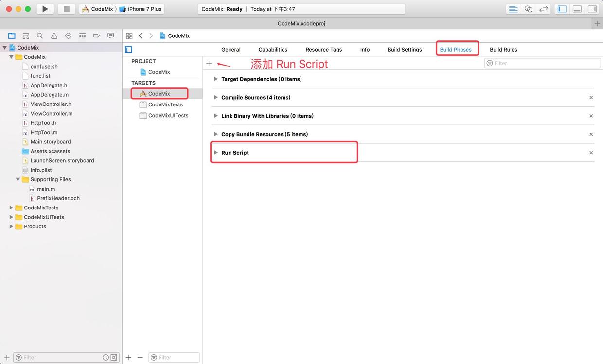Show the version editor
The image size is (603, 364).
pyautogui.click(x=544, y=9)
